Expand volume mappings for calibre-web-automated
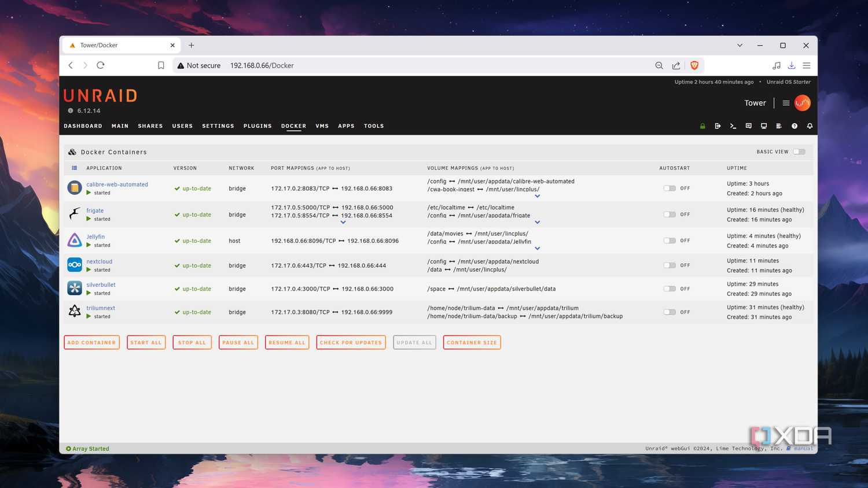 tap(538, 196)
